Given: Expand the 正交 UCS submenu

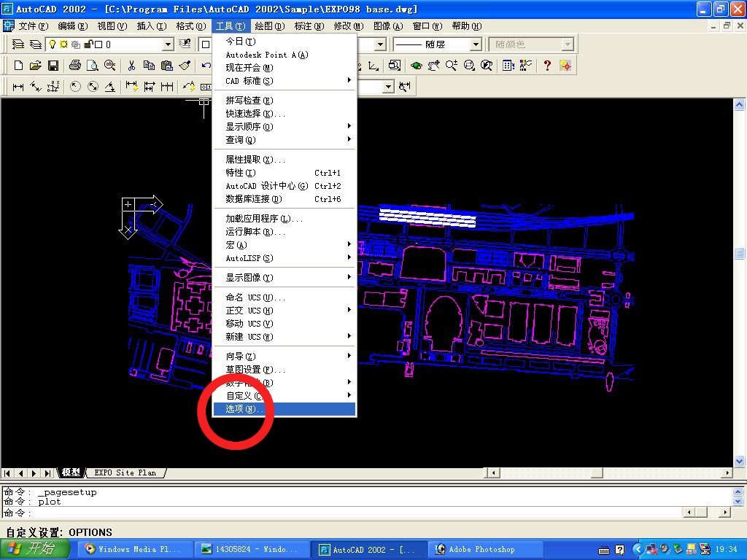Looking at the screenshot, I should tap(285, 311).
